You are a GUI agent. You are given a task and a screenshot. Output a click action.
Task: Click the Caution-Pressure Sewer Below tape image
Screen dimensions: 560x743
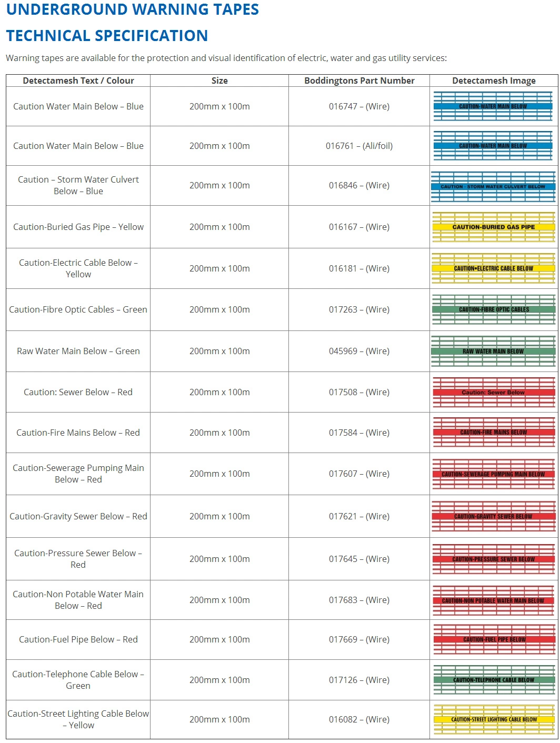[493, 559]
